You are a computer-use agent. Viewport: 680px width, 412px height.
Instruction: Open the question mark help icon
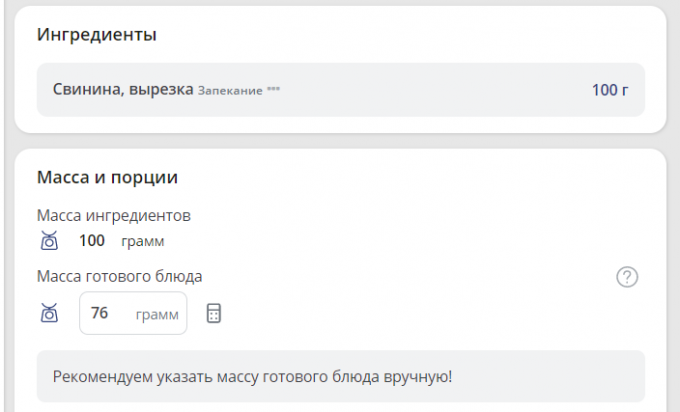pos(627,277)
